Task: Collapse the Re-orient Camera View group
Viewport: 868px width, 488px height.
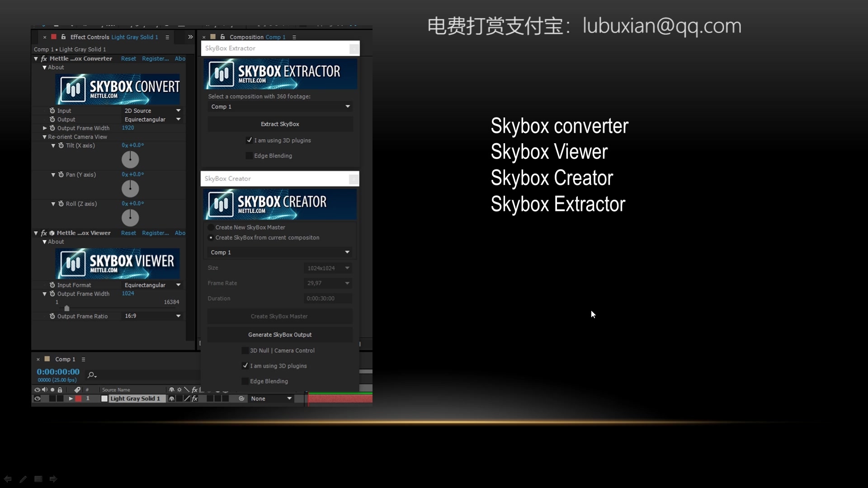Action: pos(44,137)
